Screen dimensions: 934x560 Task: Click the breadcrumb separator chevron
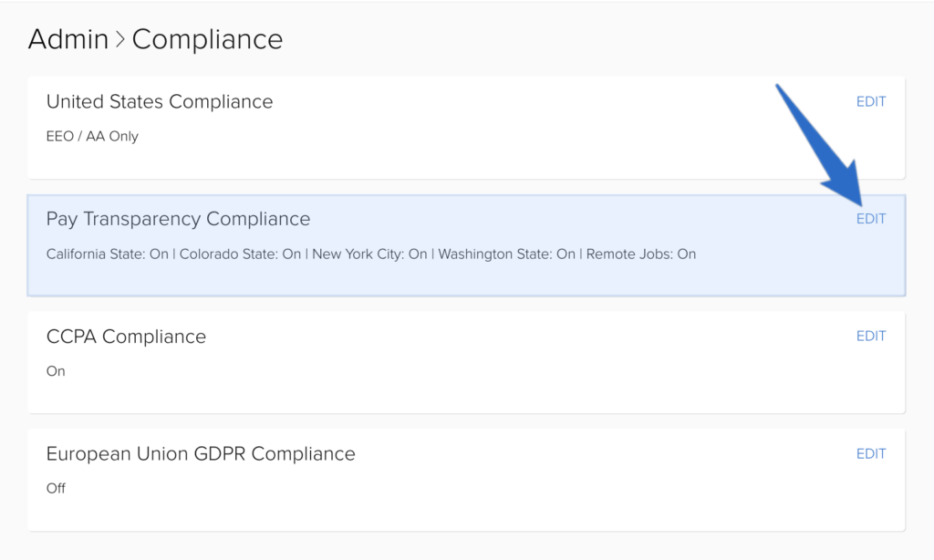point(119,38)
